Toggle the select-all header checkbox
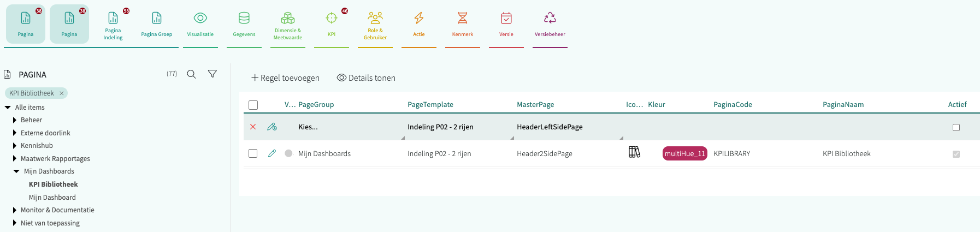 [253, 105]
